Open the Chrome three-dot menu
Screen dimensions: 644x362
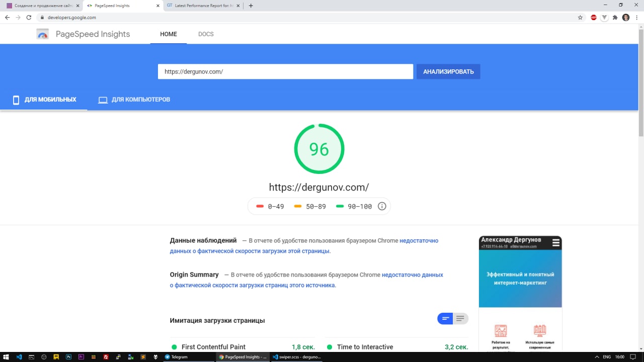click(x=637, y=17)
